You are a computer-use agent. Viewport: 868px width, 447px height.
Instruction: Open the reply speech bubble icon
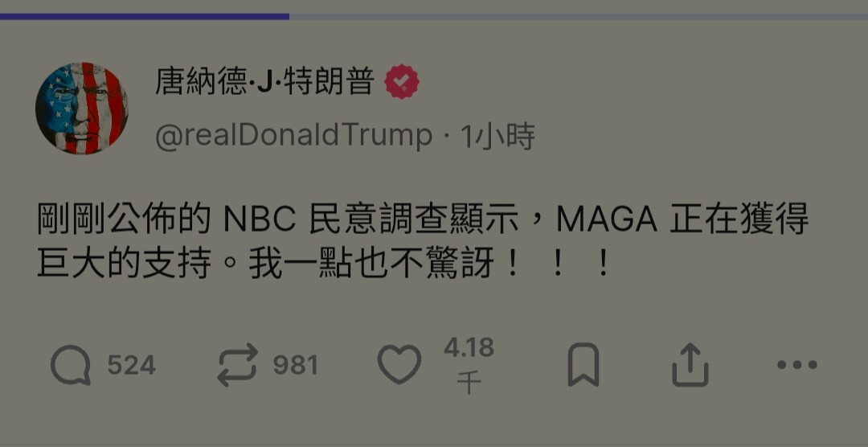coord(71,364)
